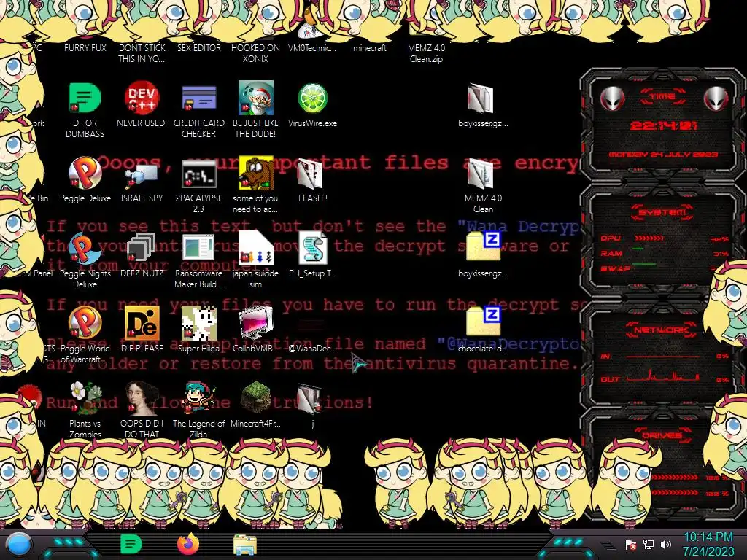Screen dimensions: 747x560
Task: Open the boykisser.gz... document icon below MEMZ zip
Action: pyautogui.click(x=481, y=98)
